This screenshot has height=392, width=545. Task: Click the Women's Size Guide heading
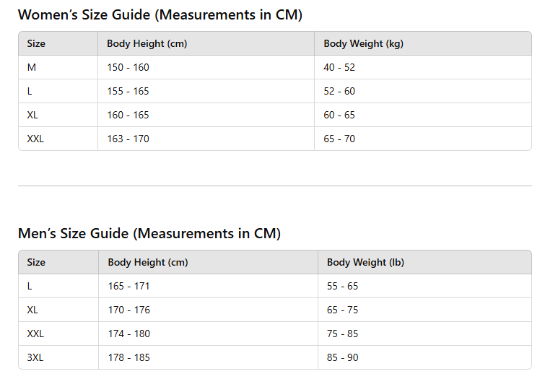click(x=160, y=14)
